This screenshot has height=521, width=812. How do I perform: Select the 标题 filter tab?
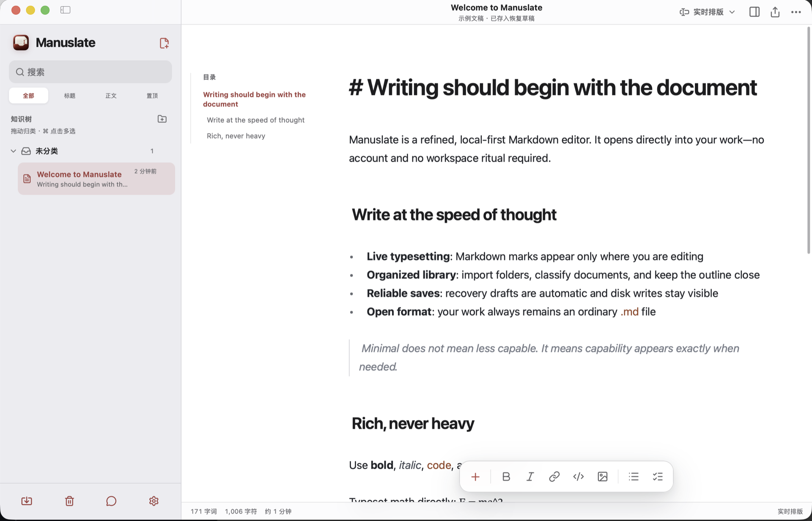[70, 96]
